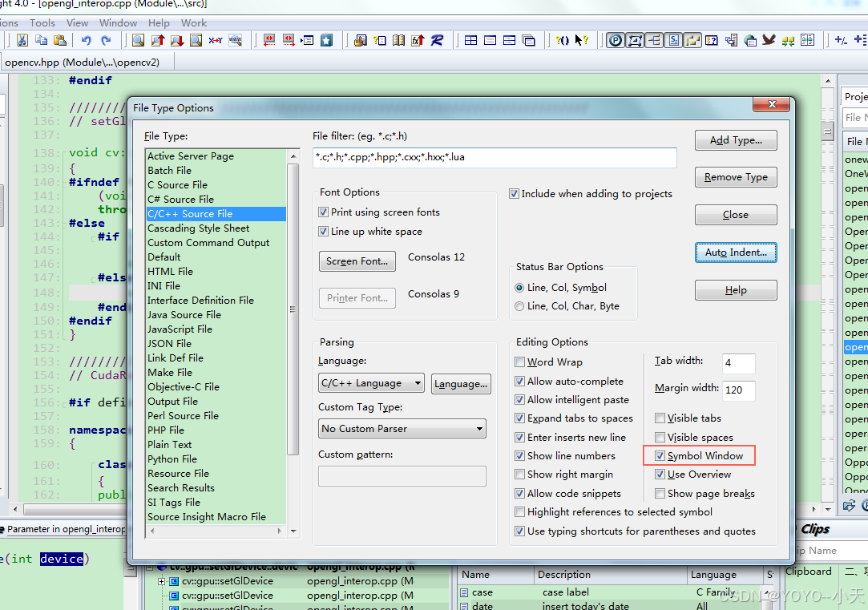Click editor horizontal scrollbar left arrow
Image resolution: width=868 pixels, height=610 pixels.
pyautogui.click(x=15, y=509)
